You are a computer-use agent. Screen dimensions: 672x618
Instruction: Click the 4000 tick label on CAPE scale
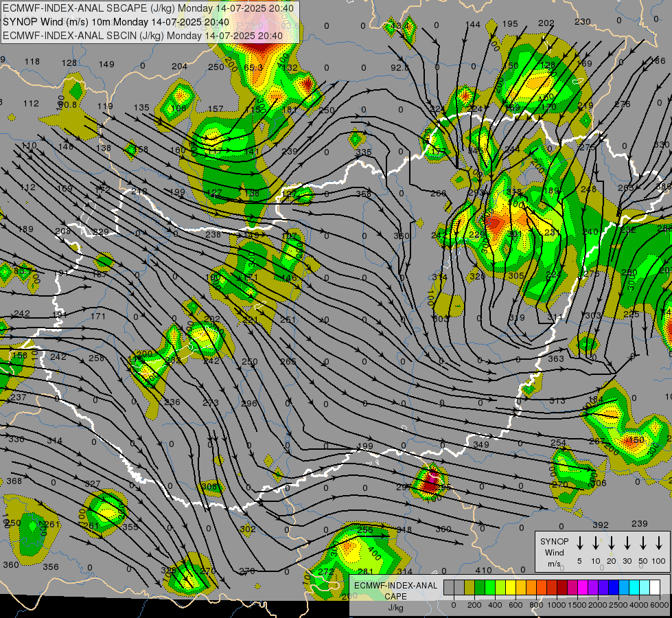point(639,605)
